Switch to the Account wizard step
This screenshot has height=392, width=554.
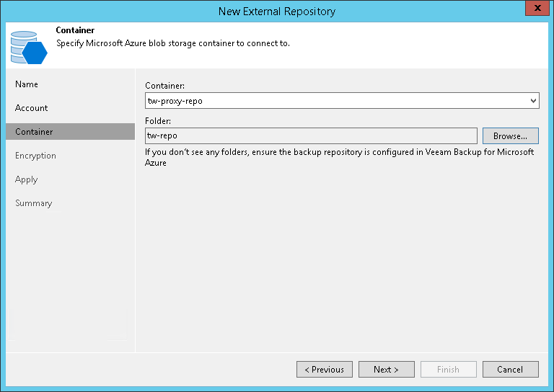point(32,108)
